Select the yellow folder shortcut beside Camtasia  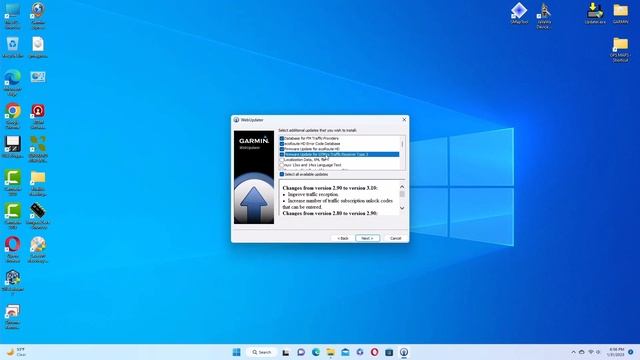coord(38,183)
